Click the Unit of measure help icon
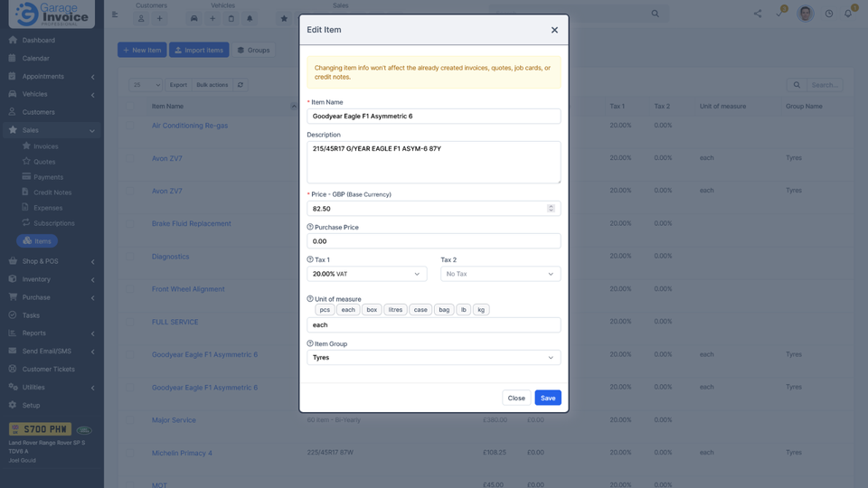Screen dimensions: 868x488 coord(310,298)
